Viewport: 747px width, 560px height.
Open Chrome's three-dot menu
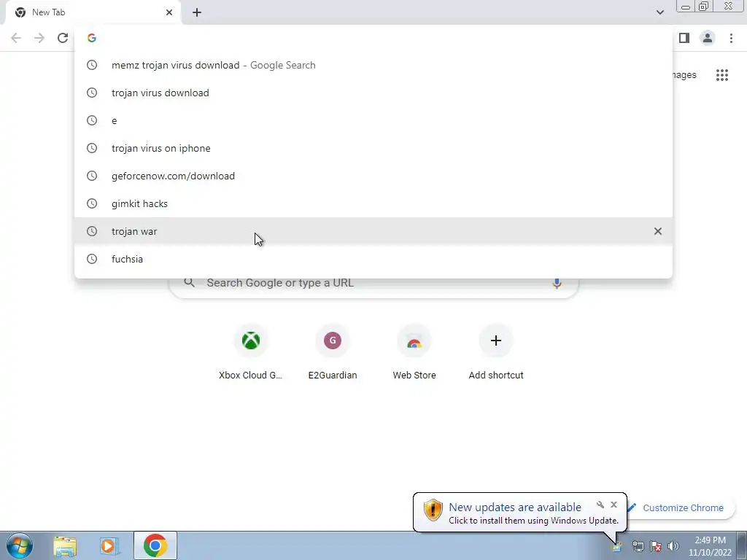click(731, 38)
